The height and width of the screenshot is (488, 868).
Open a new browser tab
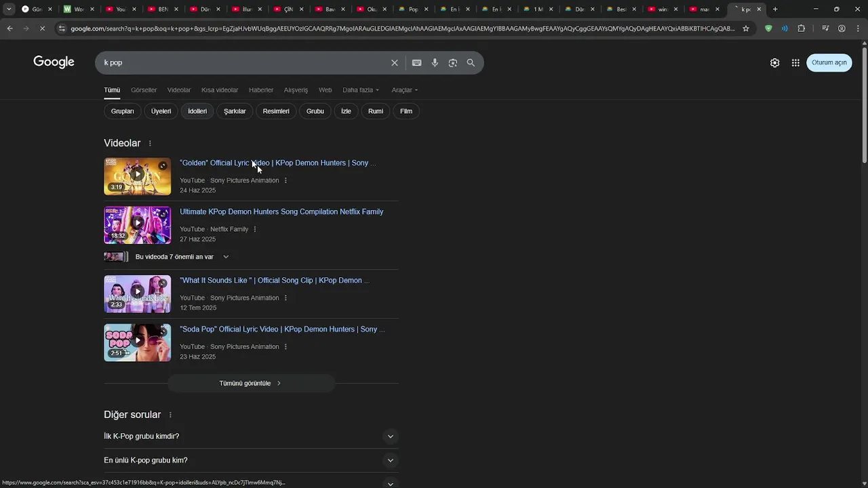[775, 9]
